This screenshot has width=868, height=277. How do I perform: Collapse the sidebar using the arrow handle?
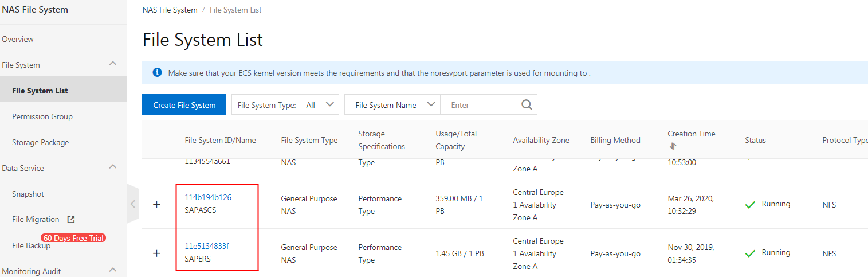133,204
